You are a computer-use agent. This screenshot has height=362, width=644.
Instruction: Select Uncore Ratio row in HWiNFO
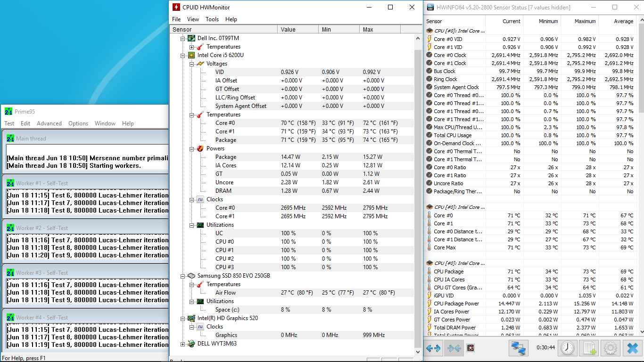530,183
